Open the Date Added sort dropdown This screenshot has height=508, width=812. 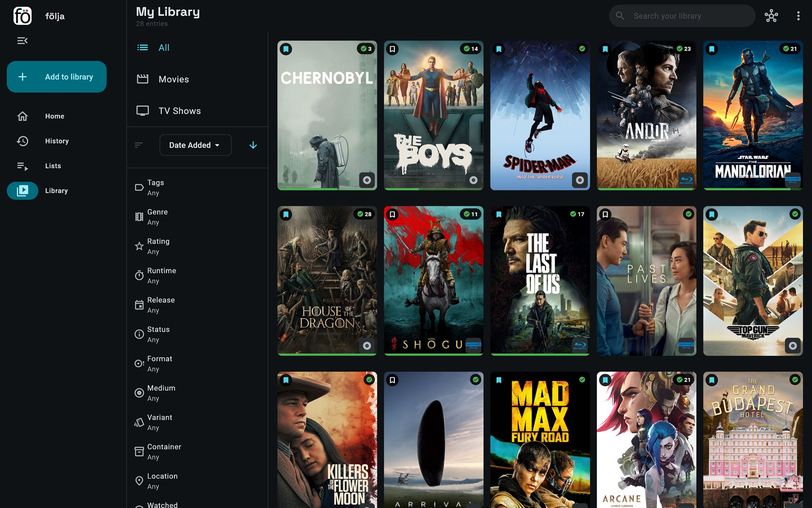point(195,145)
